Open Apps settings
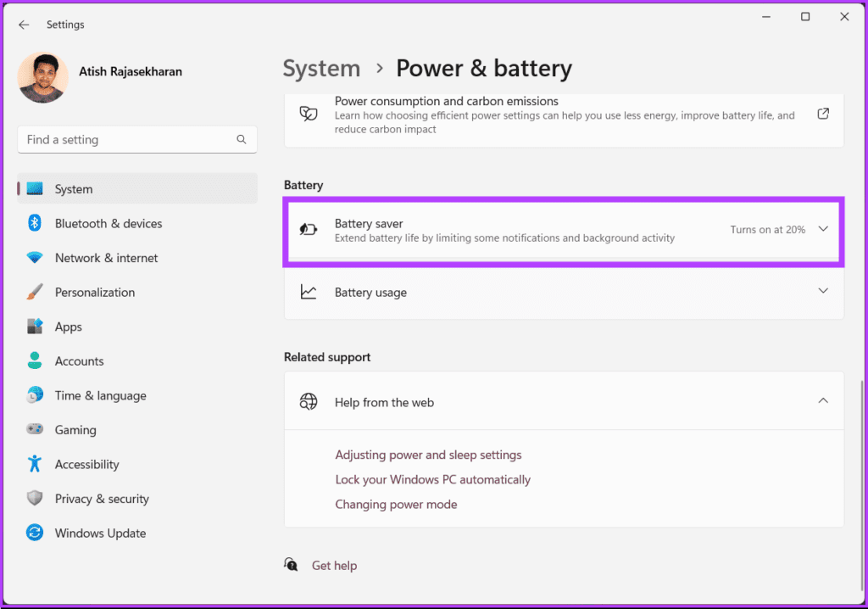 [x=137, y=327]
